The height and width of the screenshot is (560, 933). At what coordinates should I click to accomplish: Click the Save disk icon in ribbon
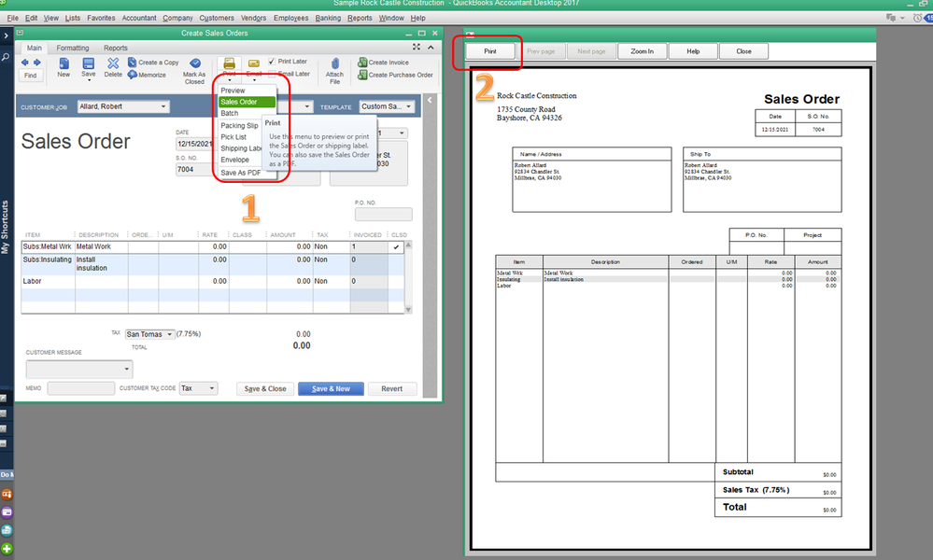(x=88, y=63)
